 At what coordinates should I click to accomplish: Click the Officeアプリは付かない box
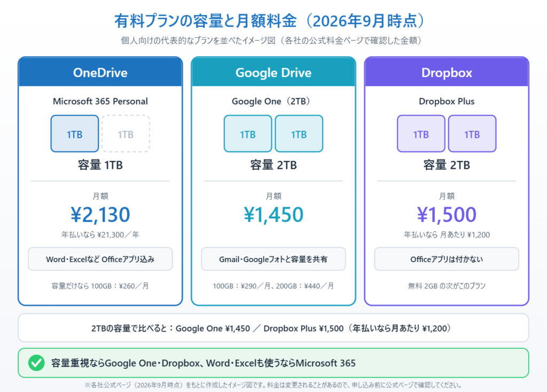point(447,259)
